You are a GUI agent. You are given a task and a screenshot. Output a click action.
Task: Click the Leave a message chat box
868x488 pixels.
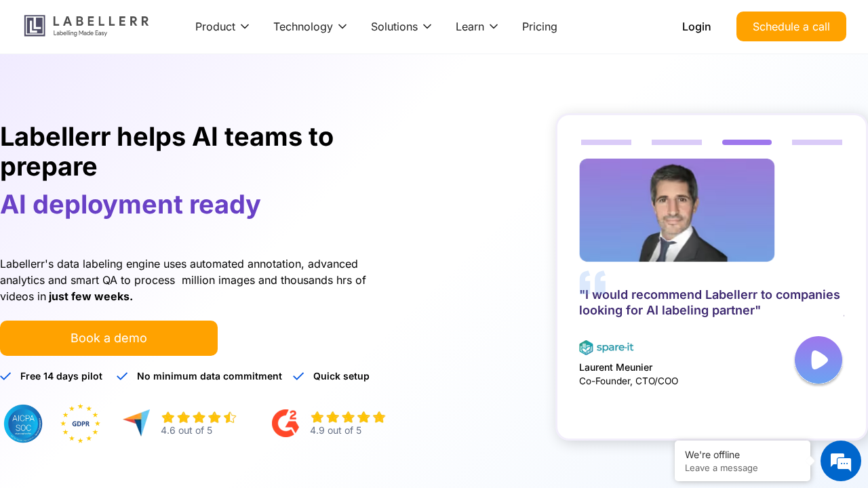point(743,461)
